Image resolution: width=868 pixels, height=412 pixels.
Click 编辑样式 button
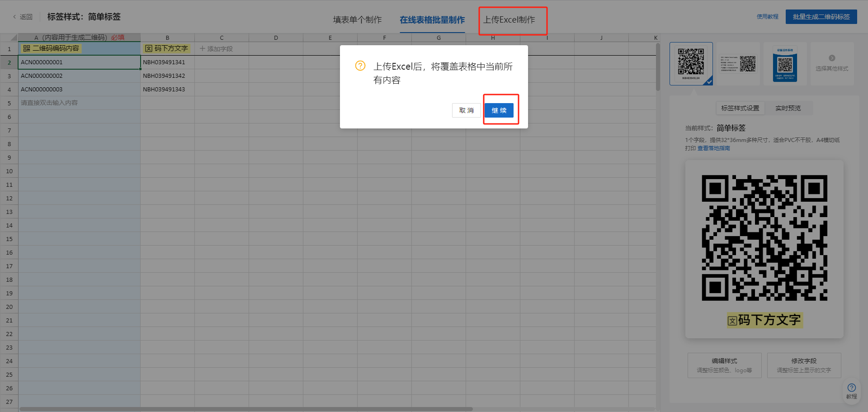(724, 365)
